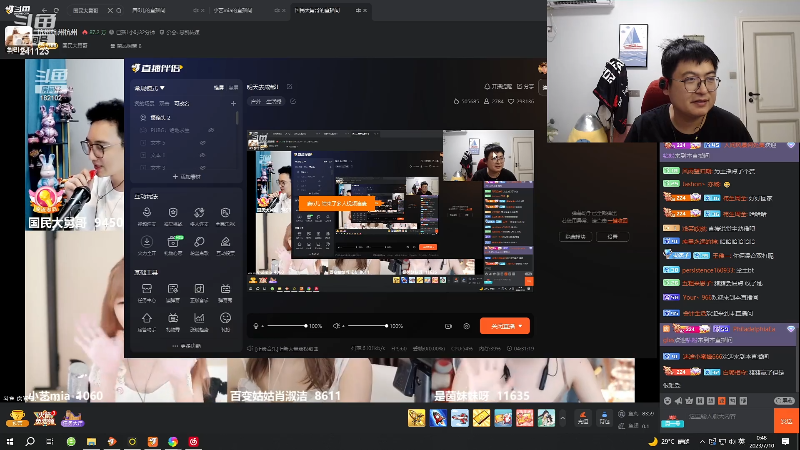This screenshot has height=450, width=800.
Task: Edit the stream title with the pencil icon
Action: tap(290, 87)
